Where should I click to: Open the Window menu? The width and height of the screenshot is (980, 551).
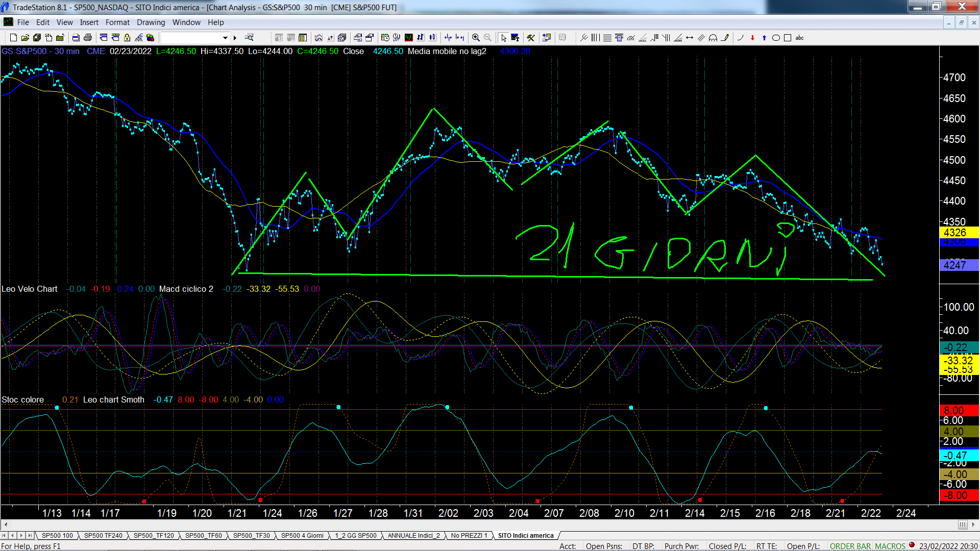click(186, 22)
